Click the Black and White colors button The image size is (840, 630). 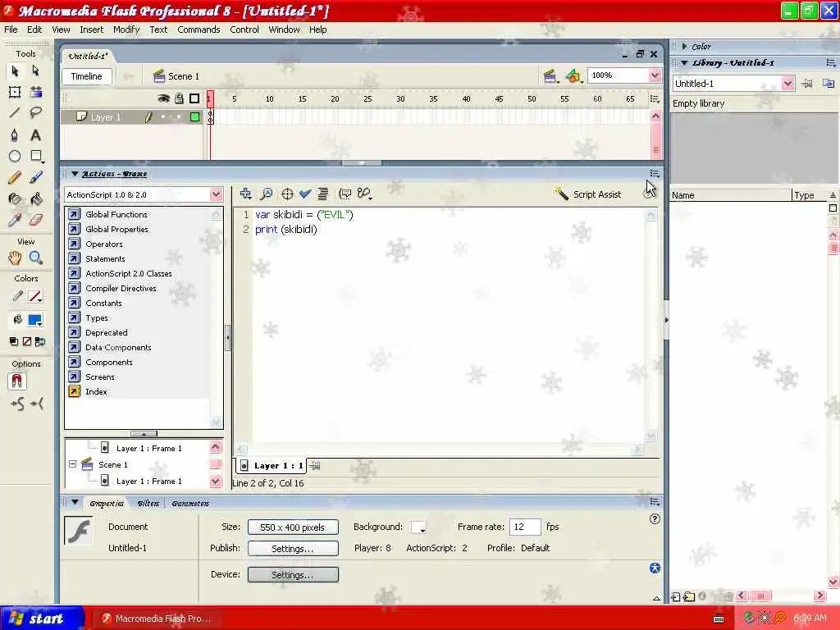(x=13, y=342)
